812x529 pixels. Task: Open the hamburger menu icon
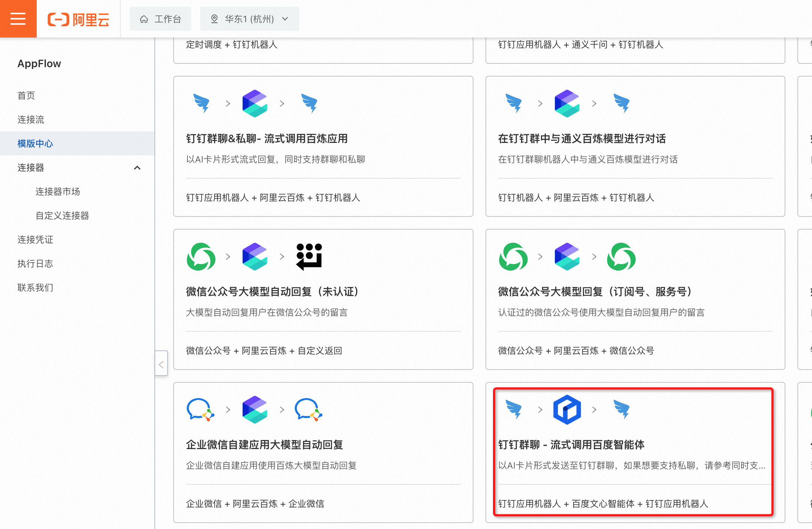pyautogui.click(x=18, y=19)
